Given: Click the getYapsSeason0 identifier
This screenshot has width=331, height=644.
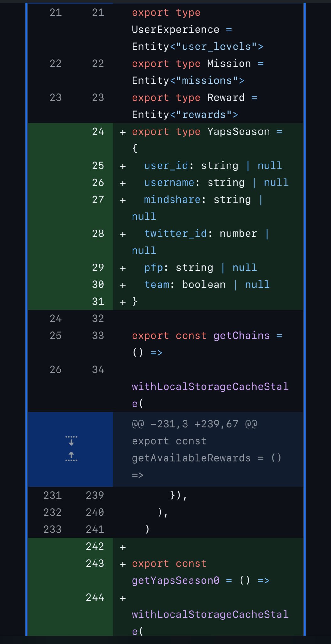Looking at the screenshot, I should (175, 580).
